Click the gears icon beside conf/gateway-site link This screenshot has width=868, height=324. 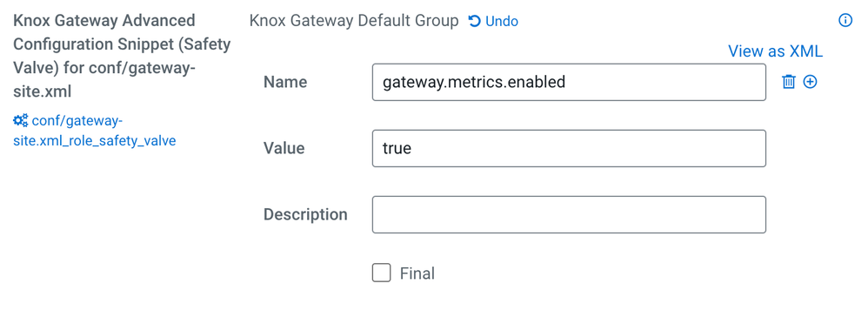coord(21,120)
